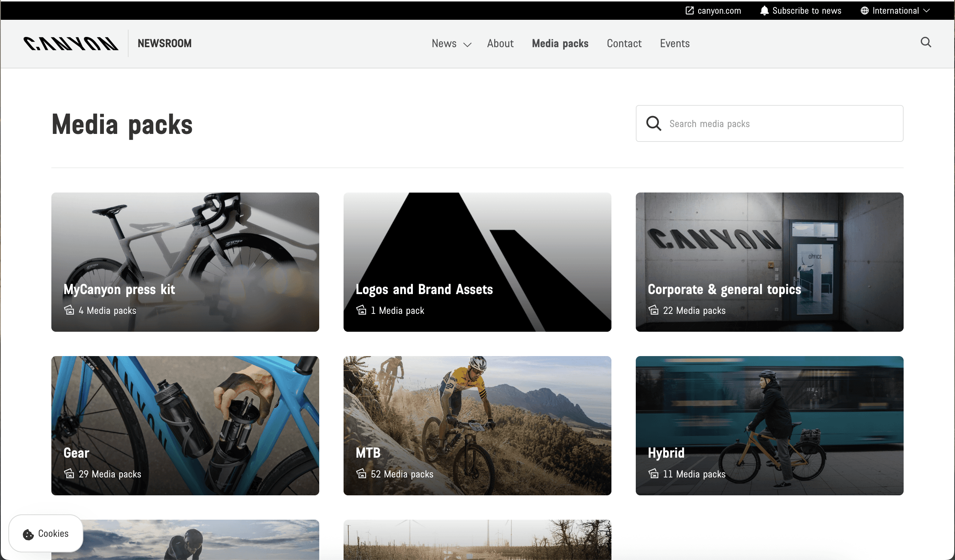Open the cyclist photo card in the bottom row
The image size is (955, 560).
(x=185, y=539)
